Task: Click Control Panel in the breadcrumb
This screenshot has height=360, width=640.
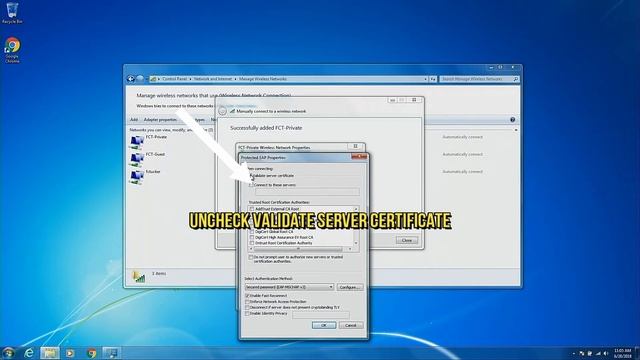Action: coord(174,79)
